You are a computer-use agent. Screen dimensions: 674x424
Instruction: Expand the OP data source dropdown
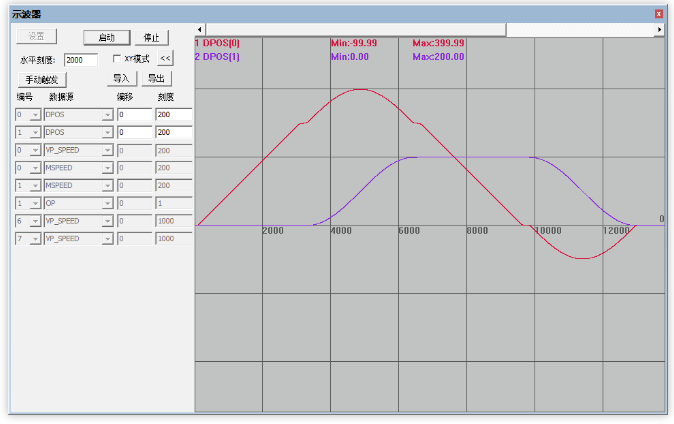coord(107,203)
